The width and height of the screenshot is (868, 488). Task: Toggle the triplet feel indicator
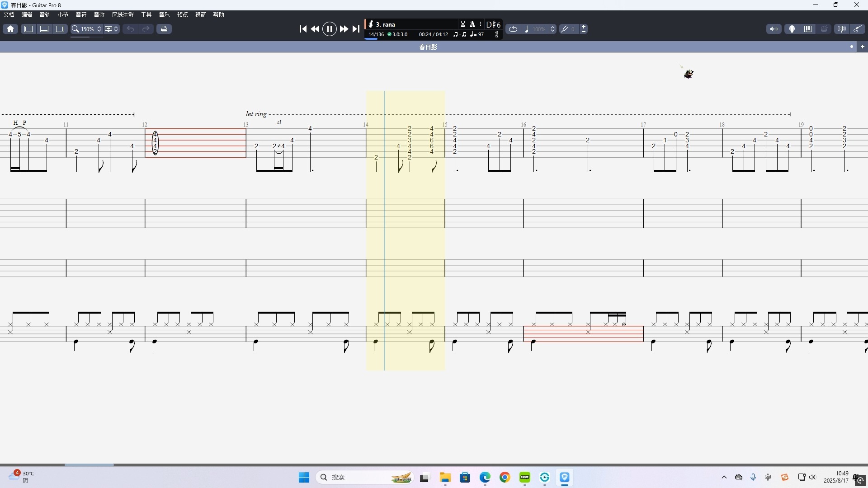click(x=460, y=34)
